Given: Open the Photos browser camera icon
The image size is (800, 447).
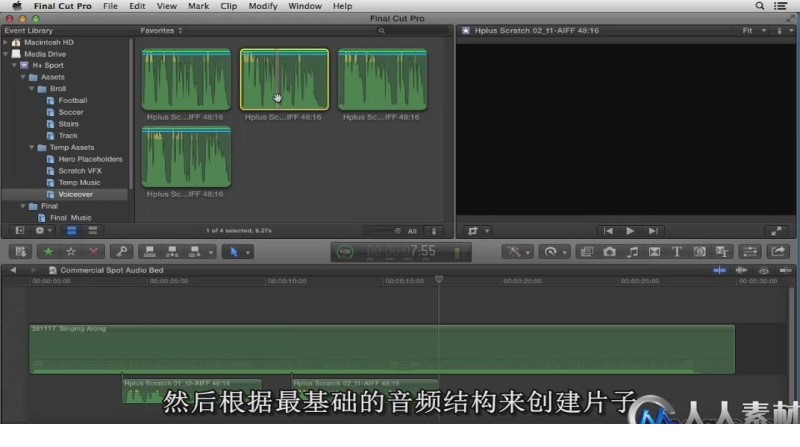Looking at the screenshot, I should pyautogui.click(x=609, y=252).
